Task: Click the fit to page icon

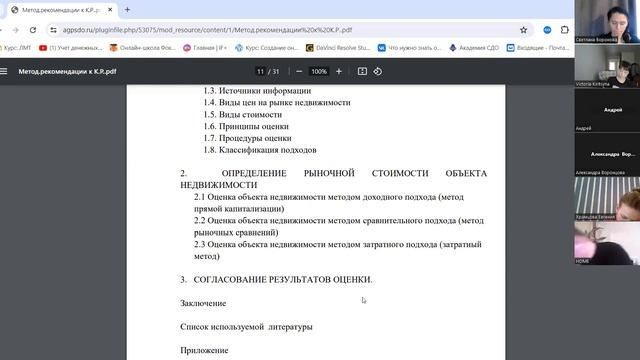Action: (x=362, y=71)
